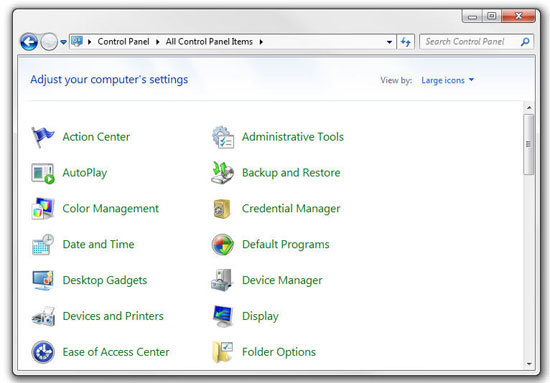Open the Action Center link

point(96,137)
